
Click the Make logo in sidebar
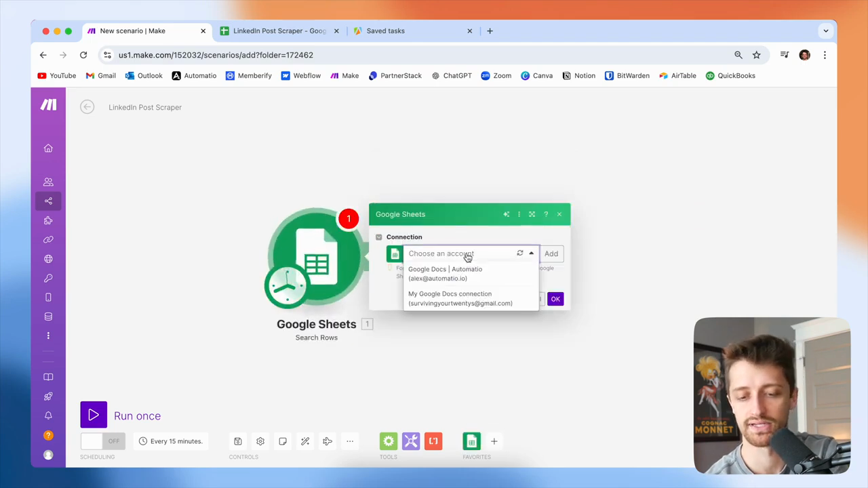pos(48,104)
